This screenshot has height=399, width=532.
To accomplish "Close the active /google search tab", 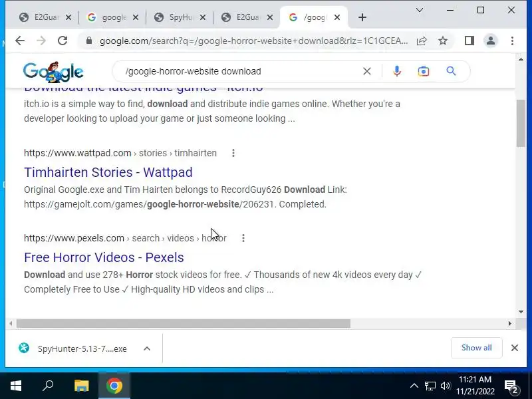I will [337, 17].
